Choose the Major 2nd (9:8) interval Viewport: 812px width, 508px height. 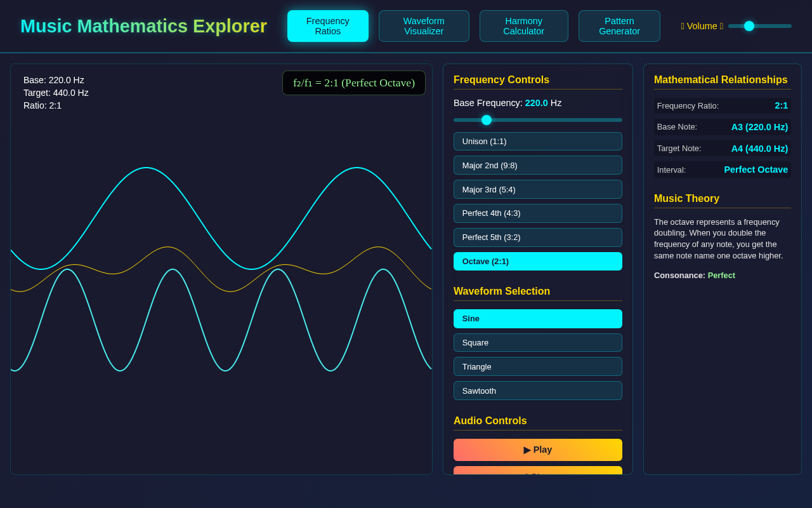(537, 165)
